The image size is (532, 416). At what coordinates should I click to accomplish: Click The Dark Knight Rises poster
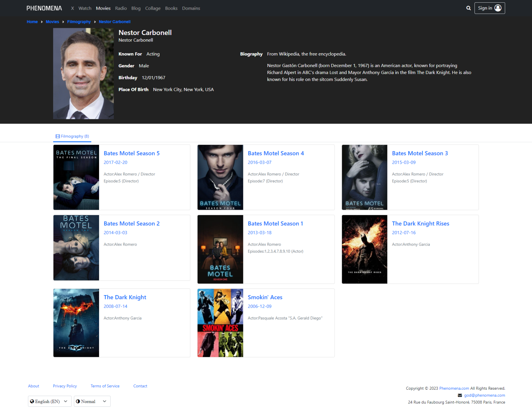364,249
